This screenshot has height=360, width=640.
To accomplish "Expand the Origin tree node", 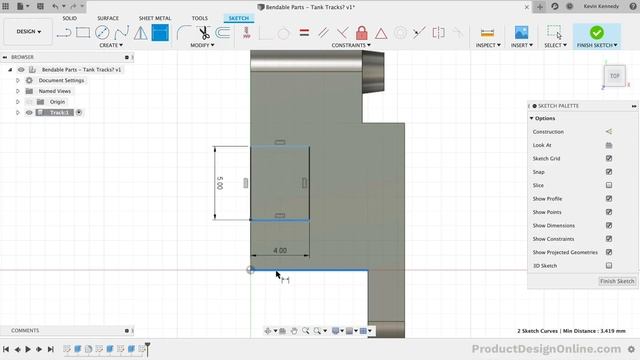I will click(x=18, y=102).
